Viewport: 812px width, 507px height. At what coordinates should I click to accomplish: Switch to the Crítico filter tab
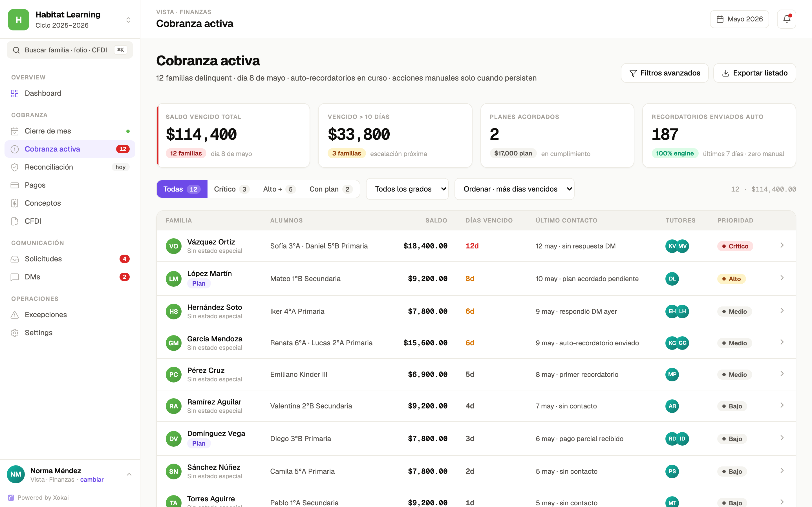click(x=232, y=189)
